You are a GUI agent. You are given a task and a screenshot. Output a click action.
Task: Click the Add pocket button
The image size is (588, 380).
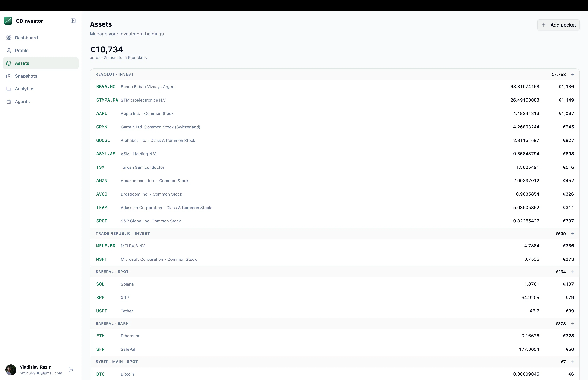(x=558, y=25)
